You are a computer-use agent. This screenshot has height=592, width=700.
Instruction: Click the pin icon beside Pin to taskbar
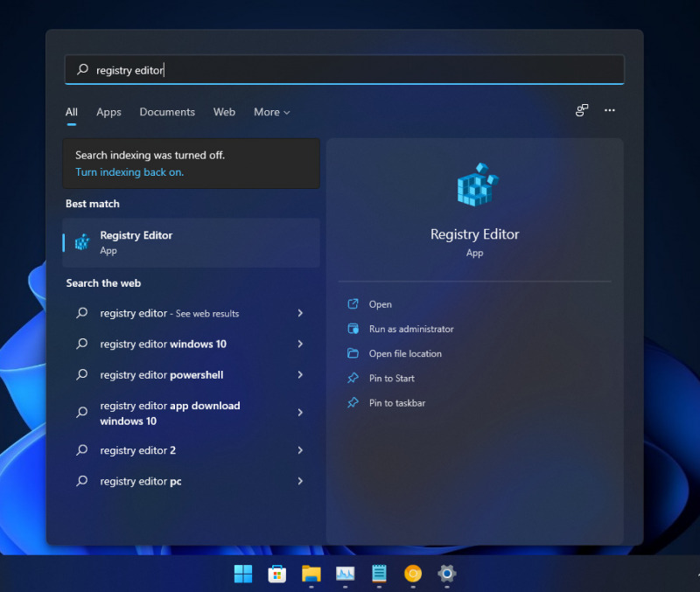353,402
